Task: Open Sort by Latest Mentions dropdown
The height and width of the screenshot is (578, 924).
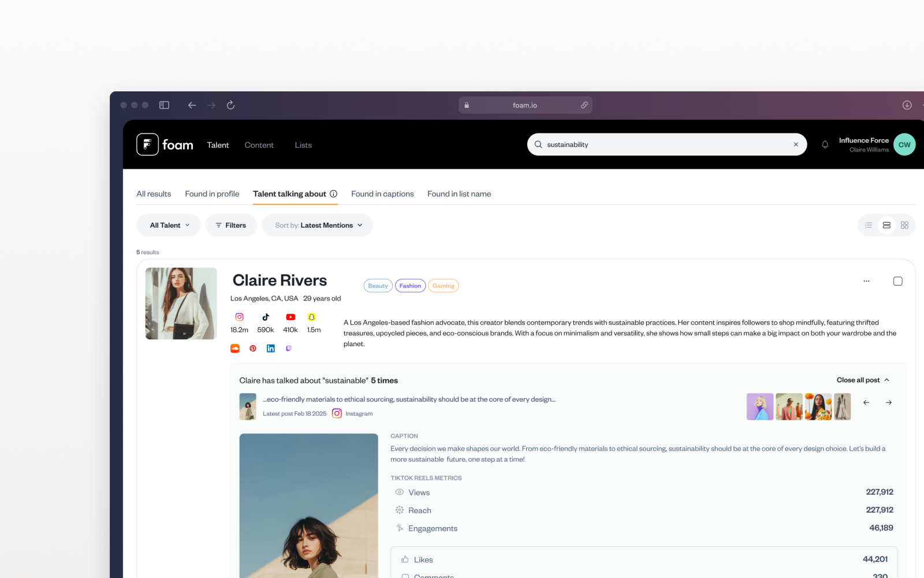Action: 318,225
